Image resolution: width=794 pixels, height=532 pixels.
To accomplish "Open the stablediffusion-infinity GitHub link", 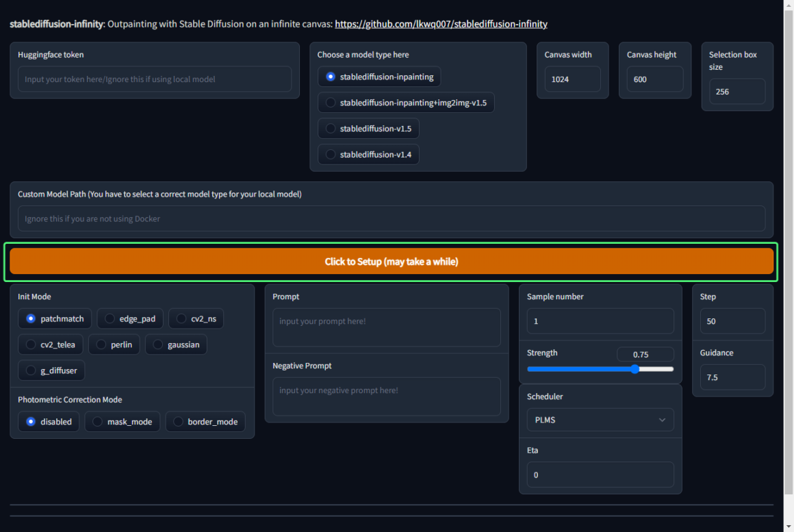I will pos(441,24).
